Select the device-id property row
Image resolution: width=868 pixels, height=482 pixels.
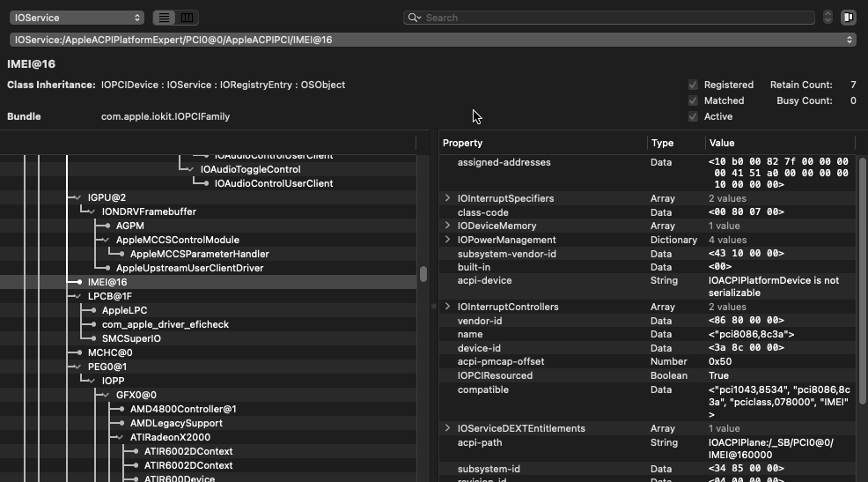pos(648,348)
